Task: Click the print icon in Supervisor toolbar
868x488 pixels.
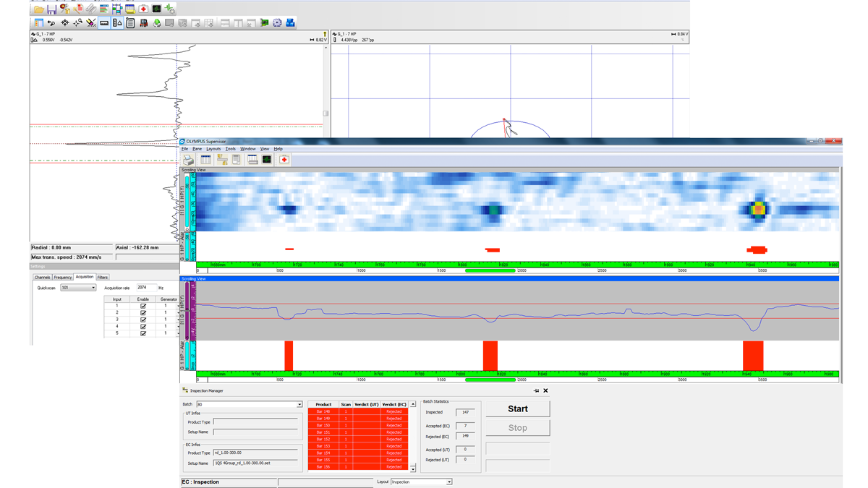Action: [187, 159]
